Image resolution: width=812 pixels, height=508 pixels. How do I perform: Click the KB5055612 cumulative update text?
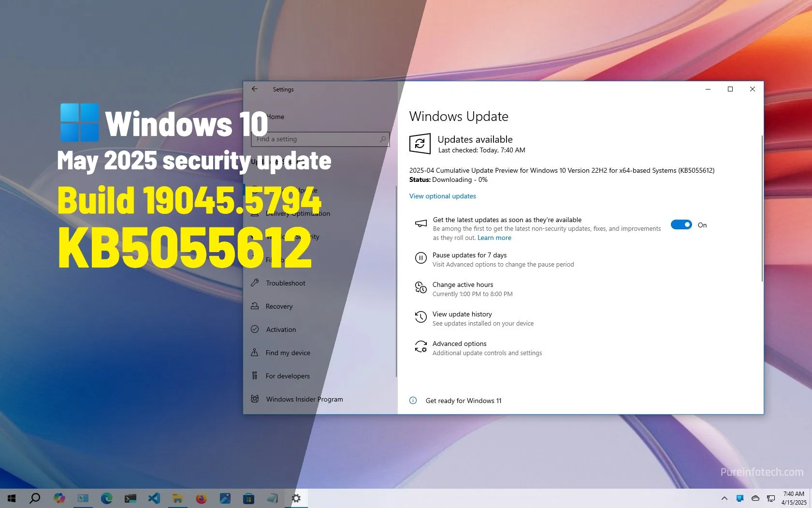(562, 170)
